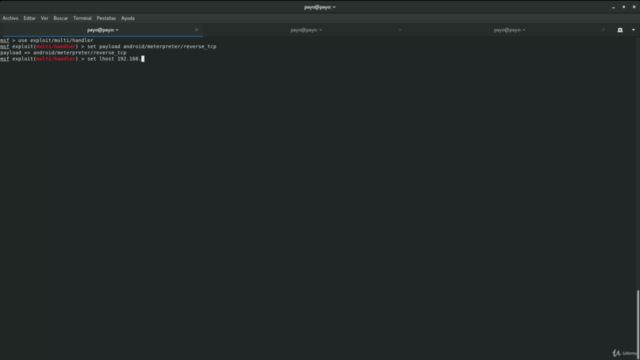Click the 'set lhost 192.168.' command line
Image resolution: width=640 pixels, height=360 pixels.
point(72,59)
